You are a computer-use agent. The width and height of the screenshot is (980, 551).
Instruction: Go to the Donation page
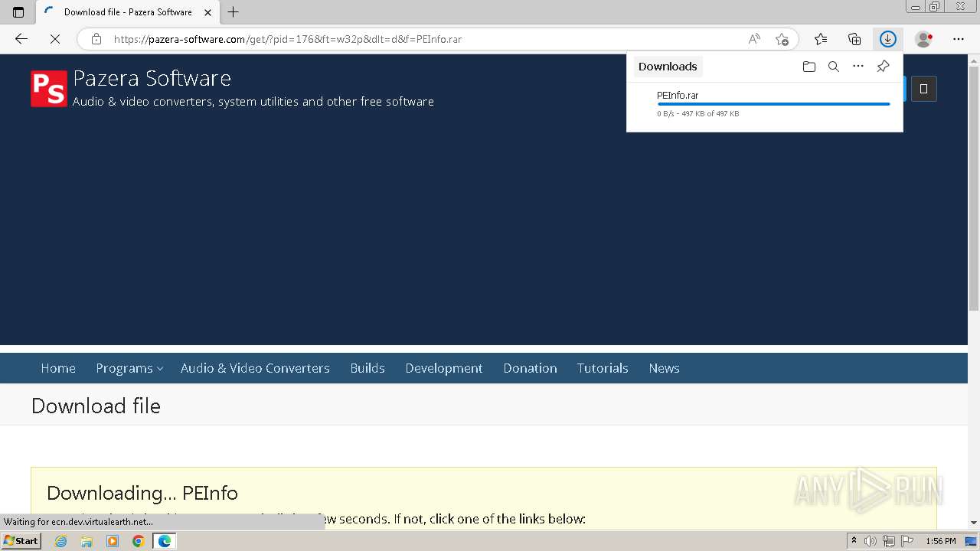coord(530,368)
